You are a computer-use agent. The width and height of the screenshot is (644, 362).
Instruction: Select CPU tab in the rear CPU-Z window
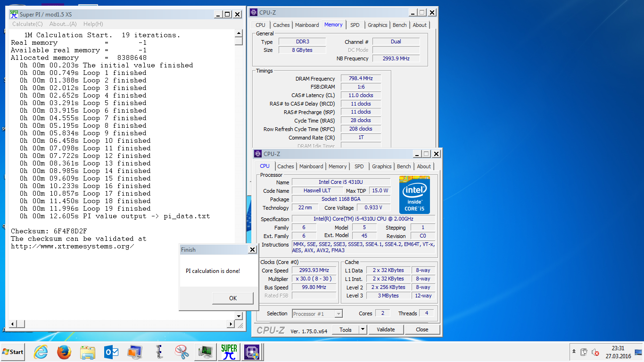click(261, 25)
